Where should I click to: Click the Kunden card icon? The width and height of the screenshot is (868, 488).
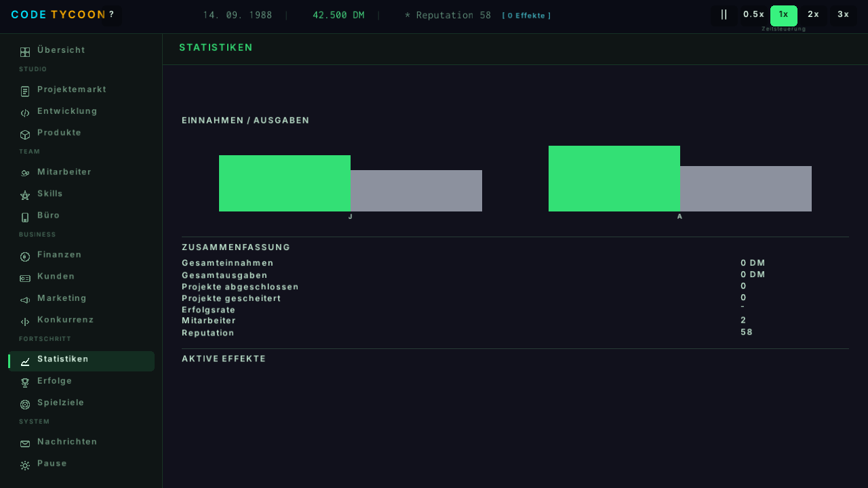point(25,279)
